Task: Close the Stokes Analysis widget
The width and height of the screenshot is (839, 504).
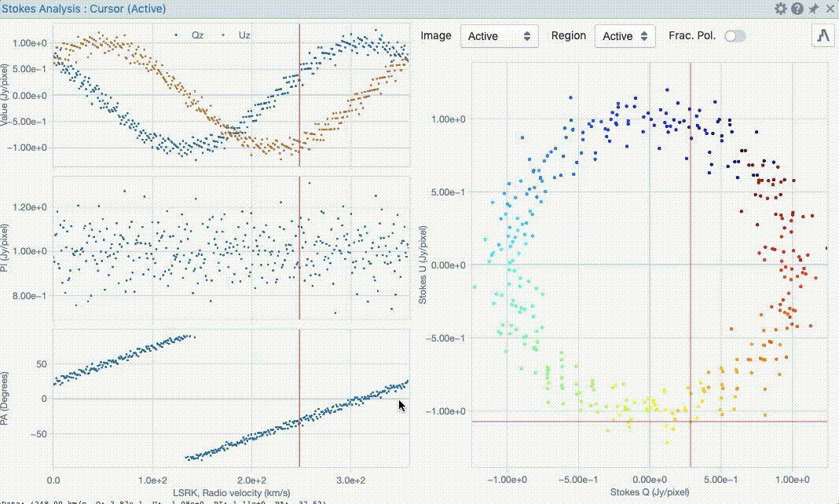Action: [831, 9]
